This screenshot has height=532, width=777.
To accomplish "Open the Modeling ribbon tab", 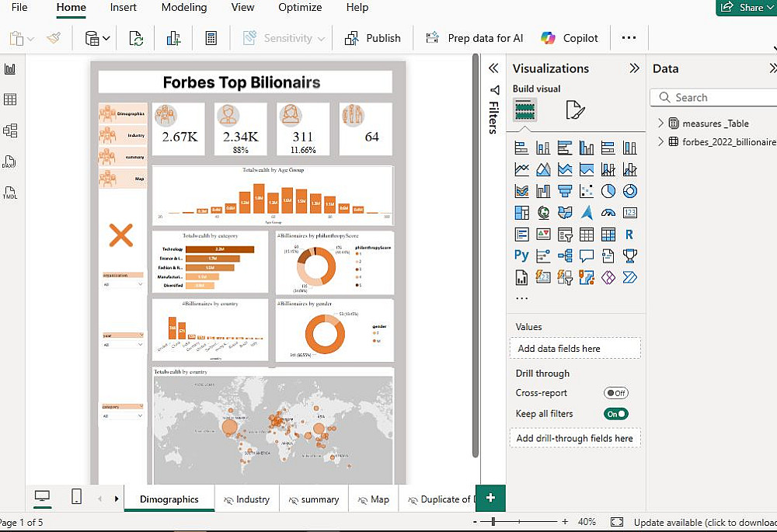I will pos(184,8).
